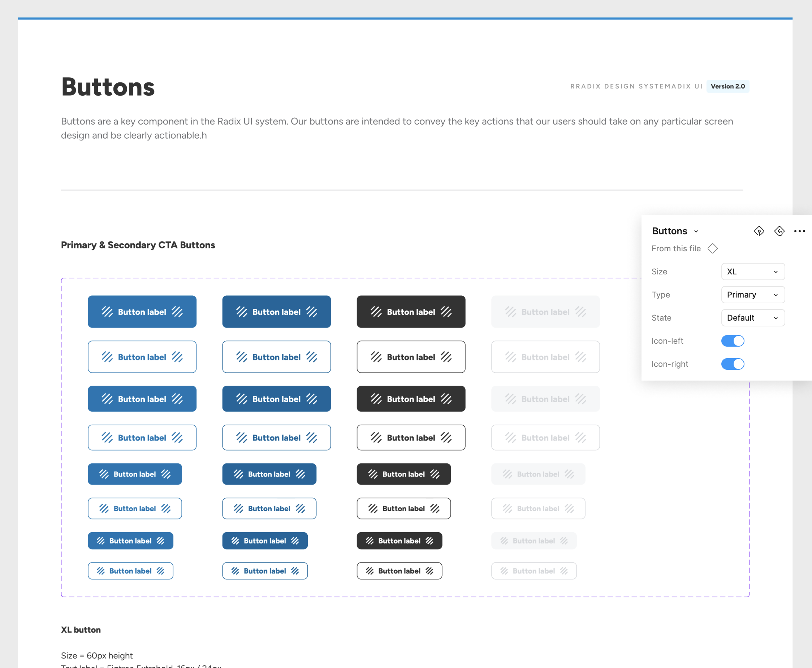Open the Size dropdown showing XL

tap(753, 272)
